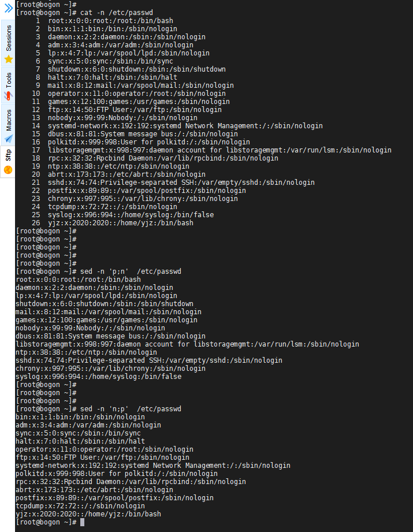Screen dimensions: 413x532
Task: Open the Tools sidebar tab
Action: coord(8,85)
